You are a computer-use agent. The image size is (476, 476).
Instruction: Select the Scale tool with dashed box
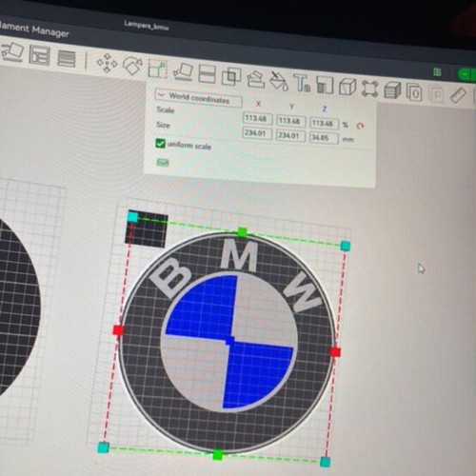click(157, 69)
